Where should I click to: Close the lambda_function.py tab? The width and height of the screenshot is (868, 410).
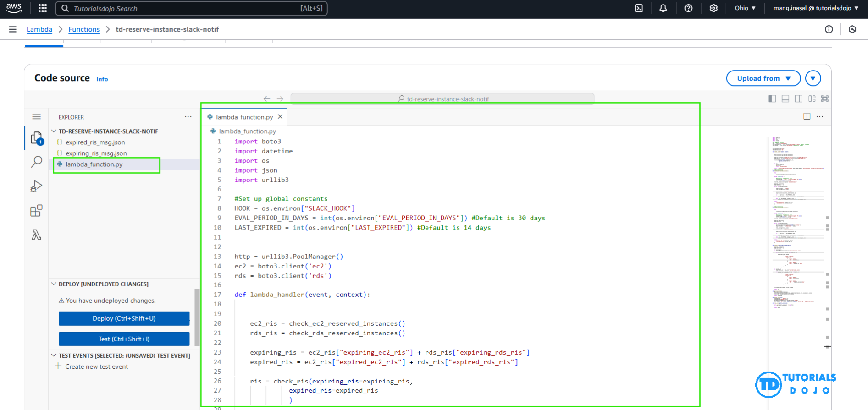tap(280, 117)
